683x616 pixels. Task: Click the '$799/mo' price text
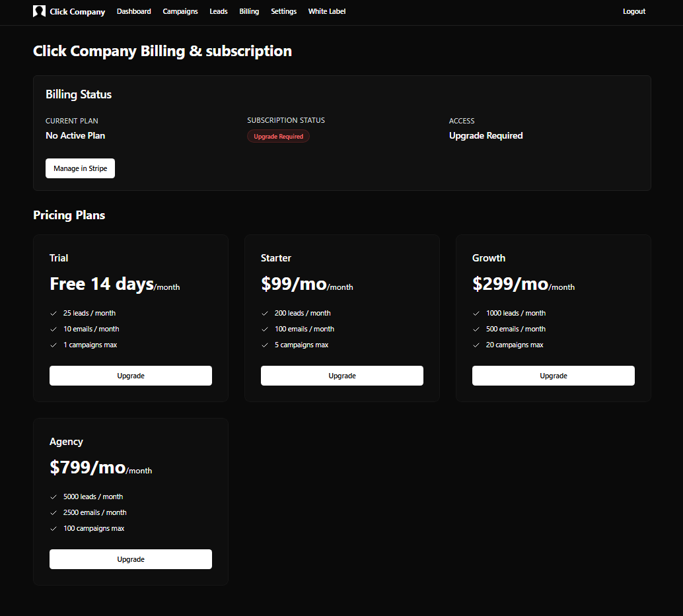tap(88, 467)
